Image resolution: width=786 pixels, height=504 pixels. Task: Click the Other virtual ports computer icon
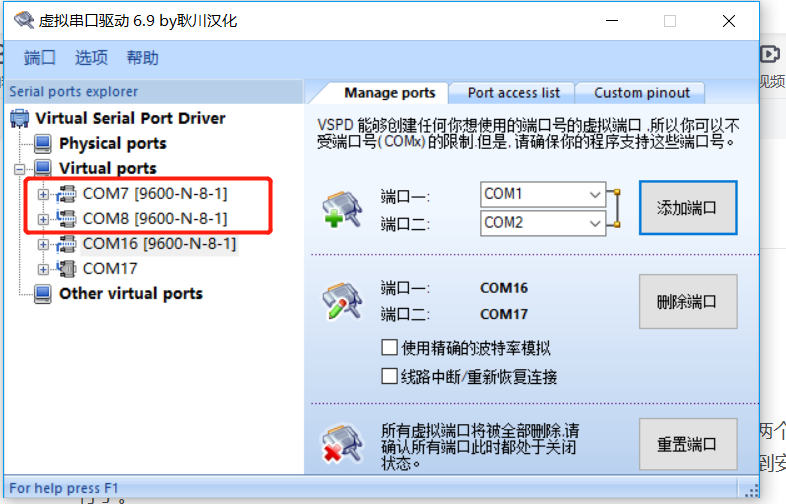(43, 294)
